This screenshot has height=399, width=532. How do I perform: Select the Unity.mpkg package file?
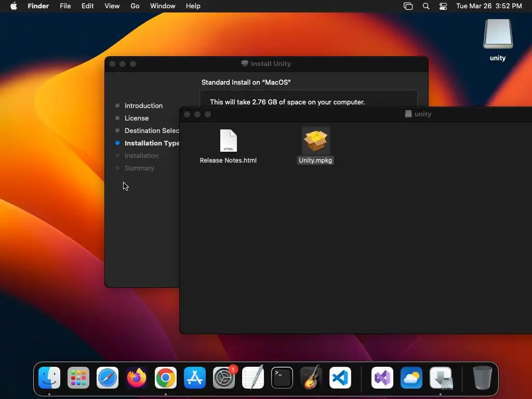[315, 141]
